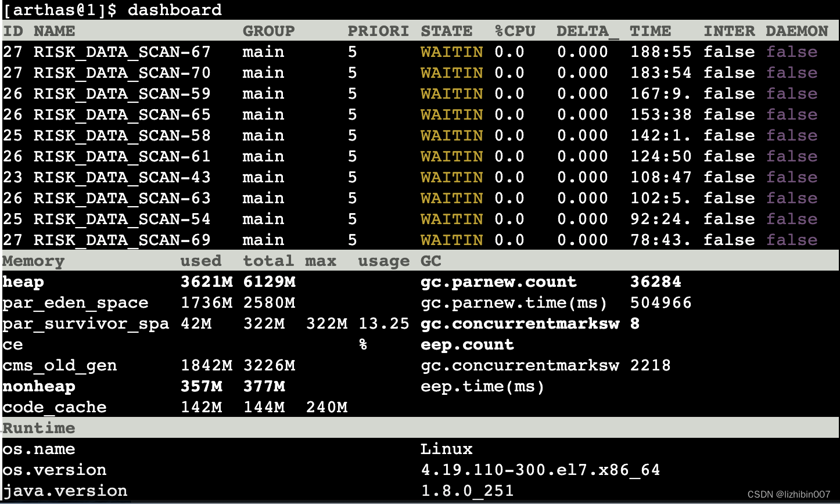Select thread name RISK_DATA_SCAN-69
Image resolution: width=840 pixels, height=504 pixels.
[122, 240]
